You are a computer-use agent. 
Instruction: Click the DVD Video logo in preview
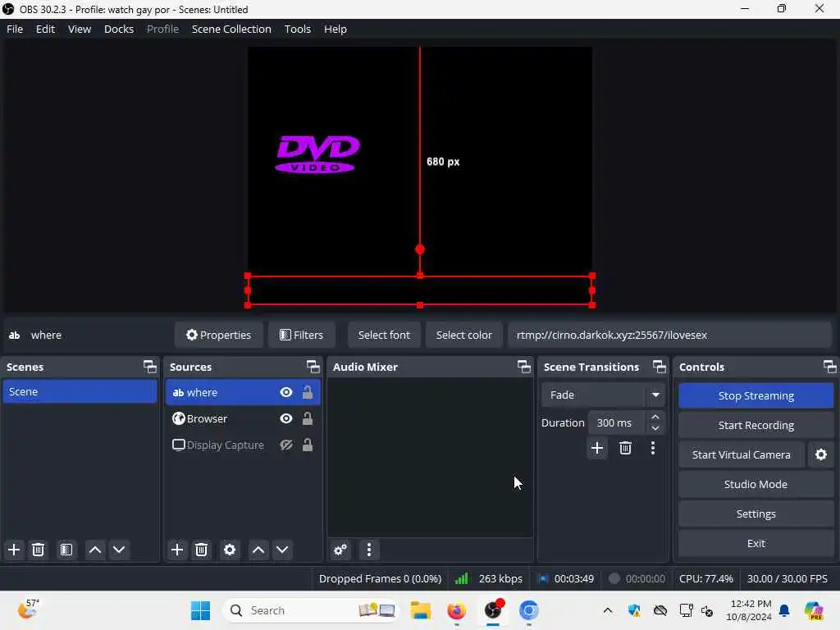(317, 154)
